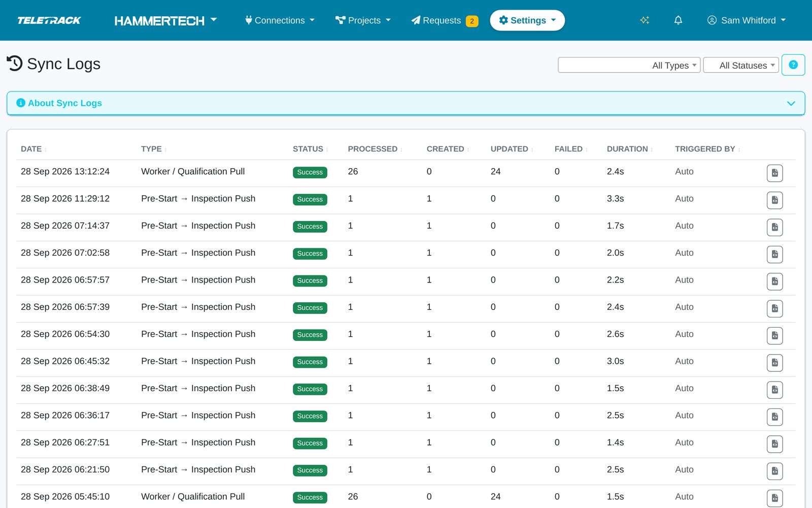Sort the table by Date column
Viewport: 812px width, 508px height.
click(x=33, y=149)
